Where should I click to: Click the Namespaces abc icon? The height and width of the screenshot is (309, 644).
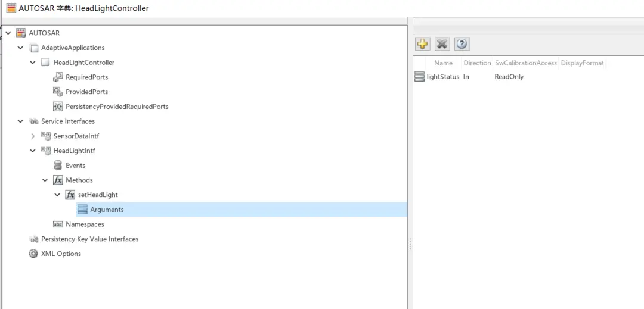(58, 224)
